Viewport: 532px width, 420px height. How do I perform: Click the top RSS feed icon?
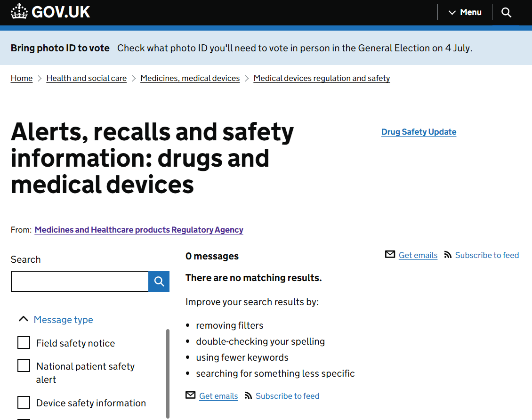(448, 255)
